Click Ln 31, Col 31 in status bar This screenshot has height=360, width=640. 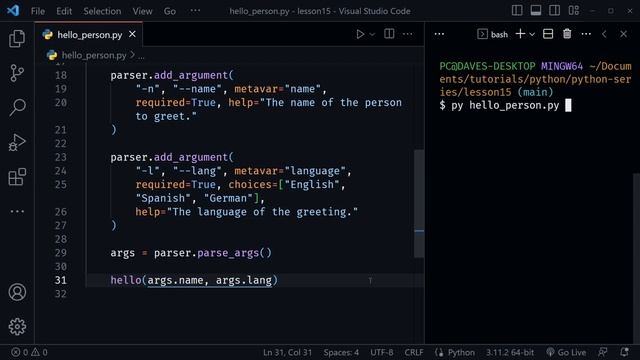pyautogui.click(x=287, y=352)
